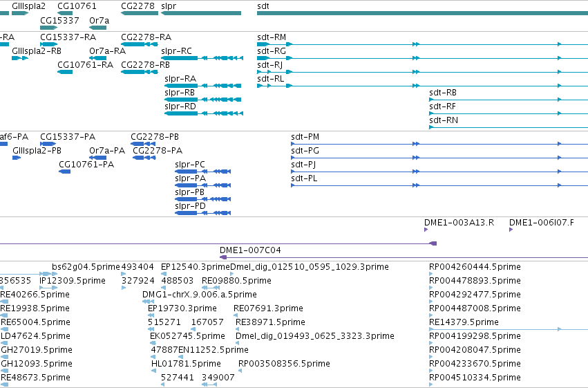Click the slpr-PB protein feature

coord(203,200)
